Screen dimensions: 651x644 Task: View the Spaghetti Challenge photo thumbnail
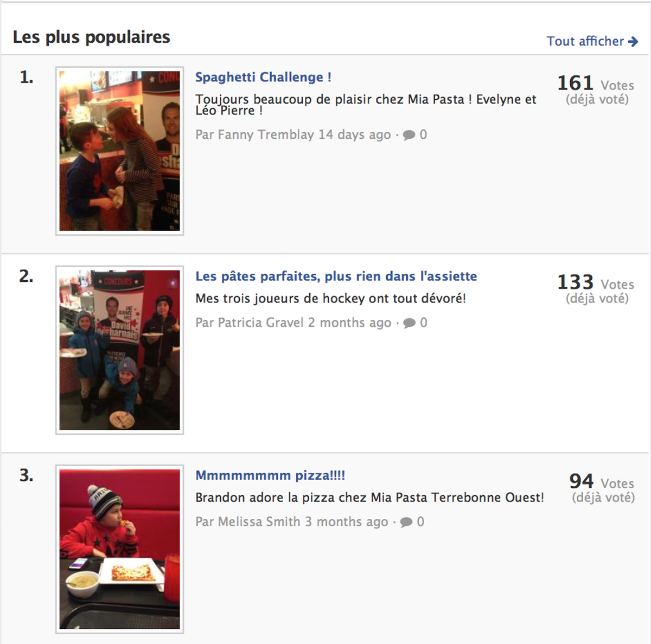pos(119,151)
